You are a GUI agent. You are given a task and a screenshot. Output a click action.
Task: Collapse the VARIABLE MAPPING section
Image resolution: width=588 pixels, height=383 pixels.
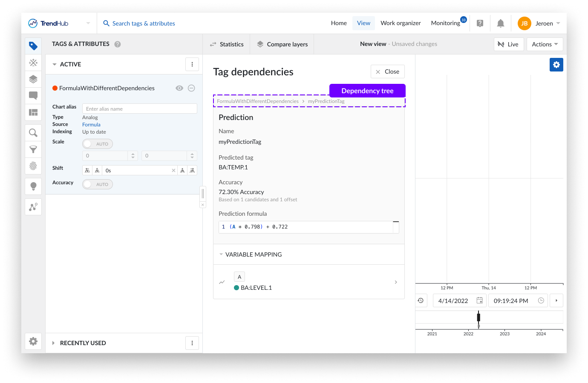pos(221,254)
